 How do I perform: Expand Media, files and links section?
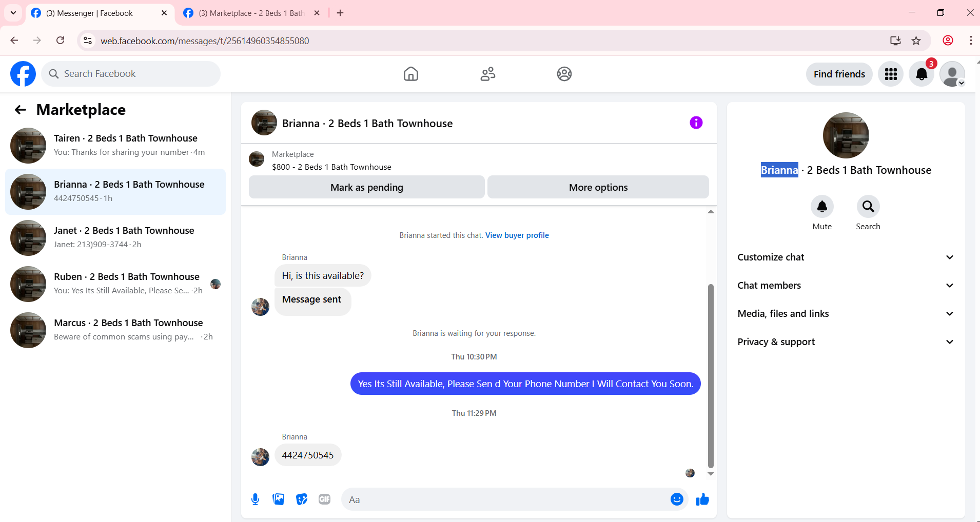point(846,314)
